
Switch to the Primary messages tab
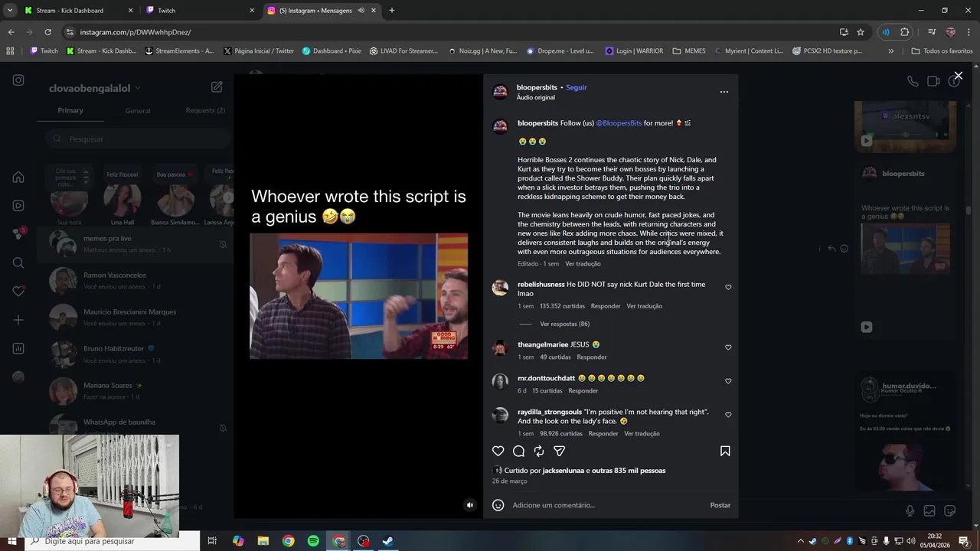click(70, 110)
